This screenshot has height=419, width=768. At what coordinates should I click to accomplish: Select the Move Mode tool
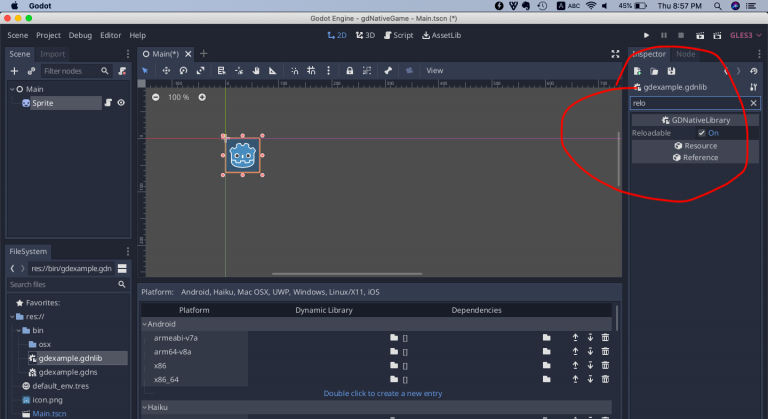(x=166, y=71)
